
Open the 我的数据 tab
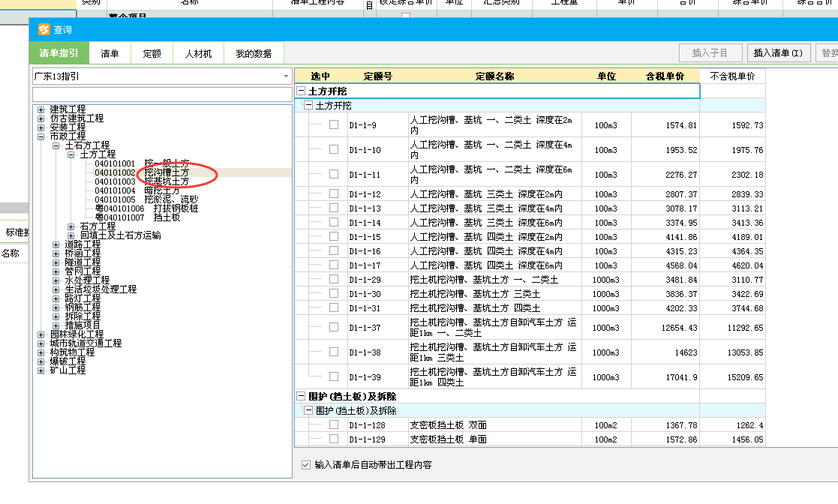pyautogui.click(x=254, y=53)
